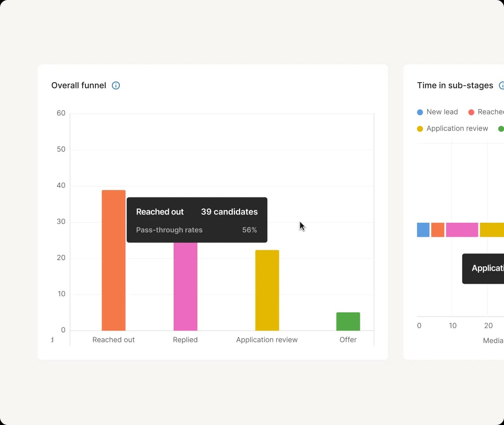Select the green Offer bar
Screen dimensions: 504x425
348,321
